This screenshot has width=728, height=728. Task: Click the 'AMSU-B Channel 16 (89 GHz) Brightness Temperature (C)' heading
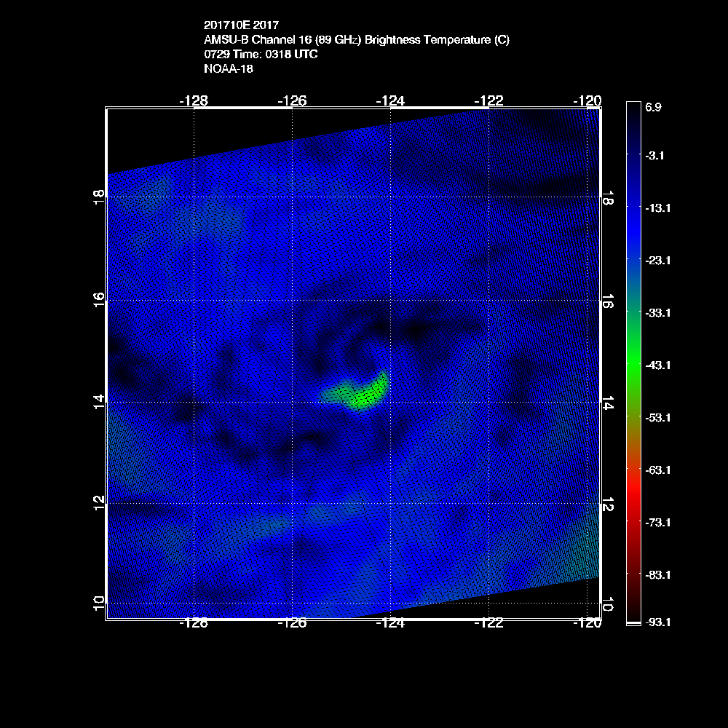(x=357, y=40)
